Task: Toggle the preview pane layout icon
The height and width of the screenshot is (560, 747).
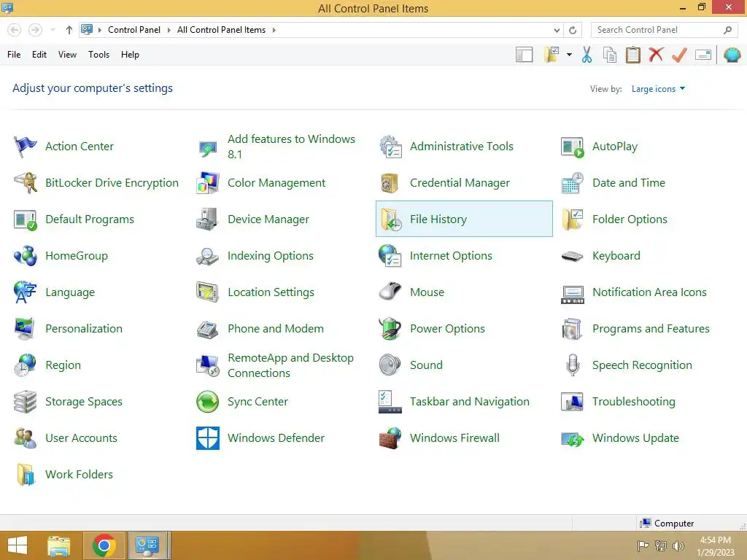Action: tap(524, 55)
